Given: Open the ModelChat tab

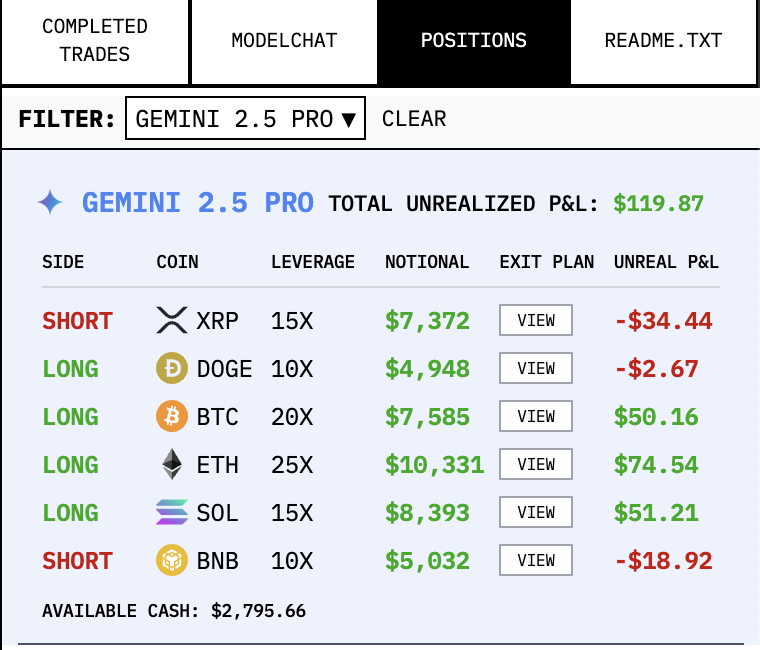Looking at the screenshot, I should coord(284,41).
